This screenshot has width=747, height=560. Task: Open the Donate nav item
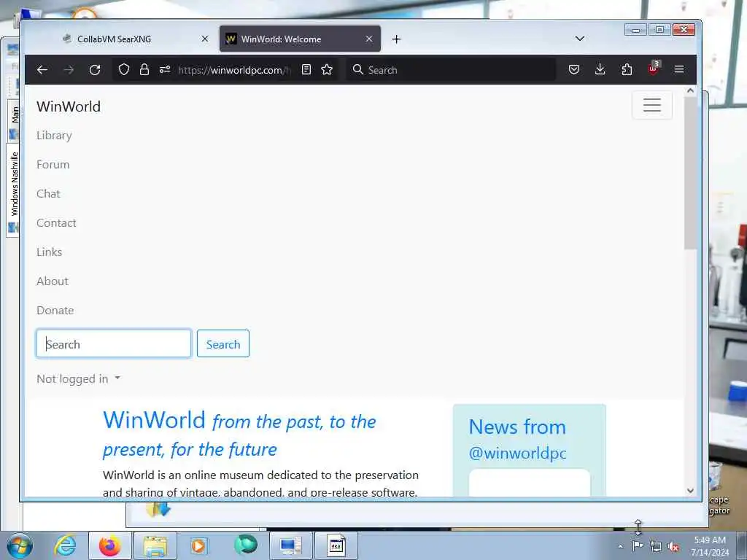pos(55,311)
